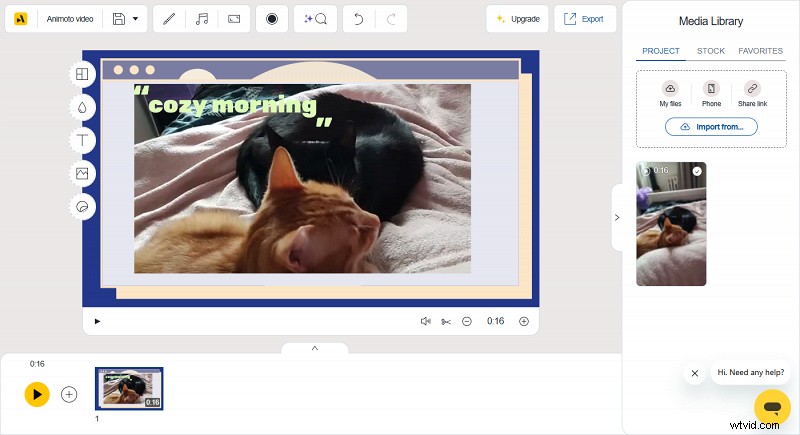Image resolution: width=800 pixels, height=435 pixels.
Task: Open the sparkle search tool
Action: (x=315, y=19)
